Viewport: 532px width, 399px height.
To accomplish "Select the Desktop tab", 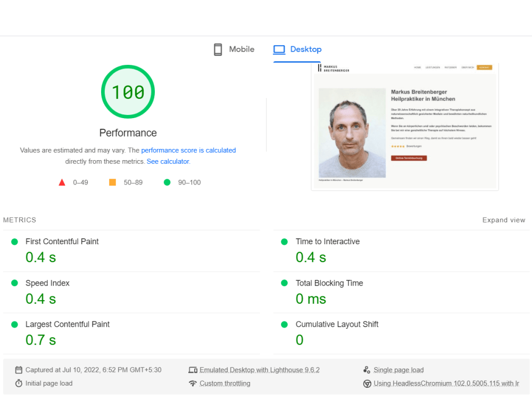I will coord(297,49).
